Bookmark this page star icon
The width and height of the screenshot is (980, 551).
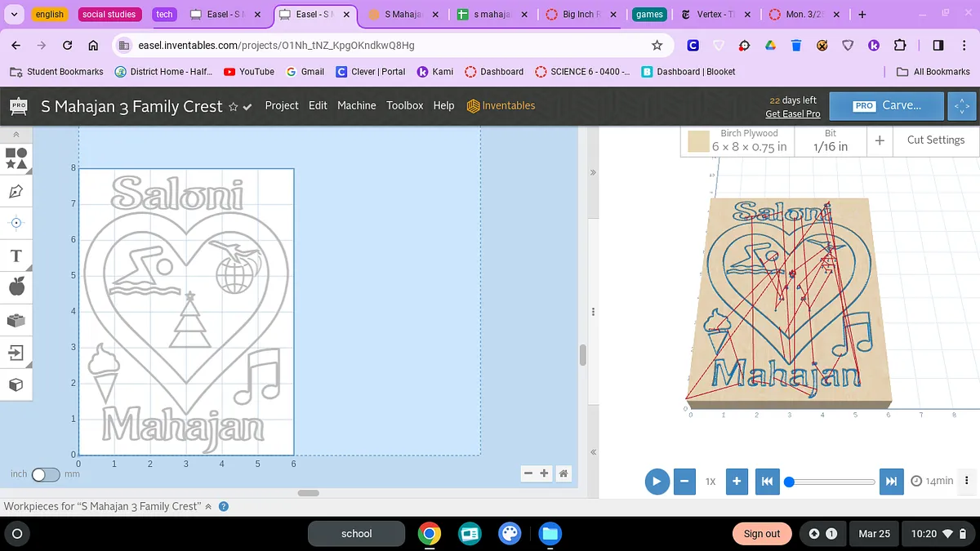(657, 46)
